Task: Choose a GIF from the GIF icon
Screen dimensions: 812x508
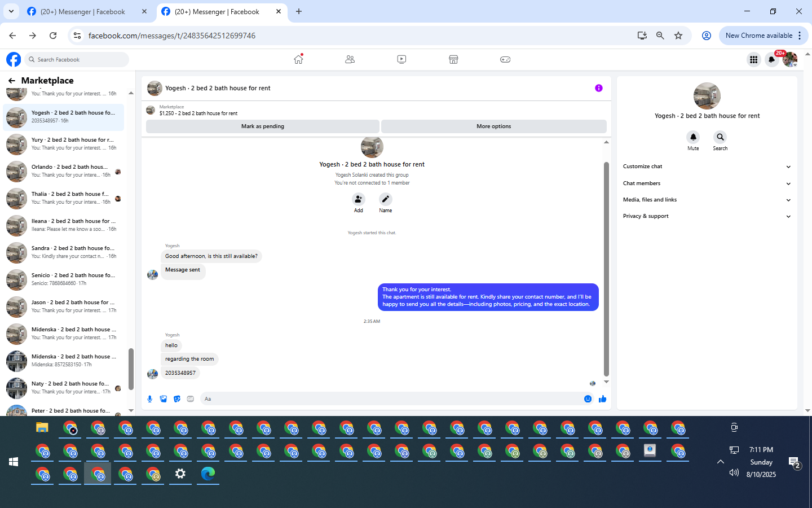Action: coord(191,399)
